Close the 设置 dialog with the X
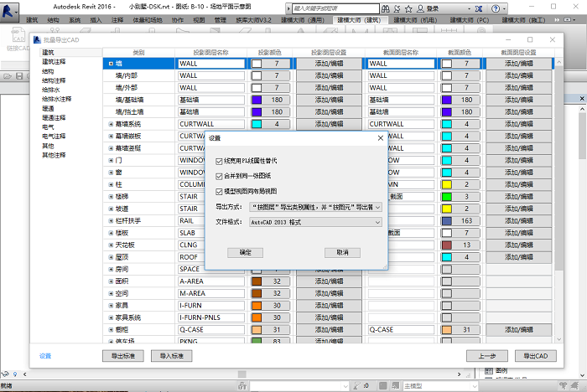The height and width of the screenshot is (392, 587). pos(381,138)
